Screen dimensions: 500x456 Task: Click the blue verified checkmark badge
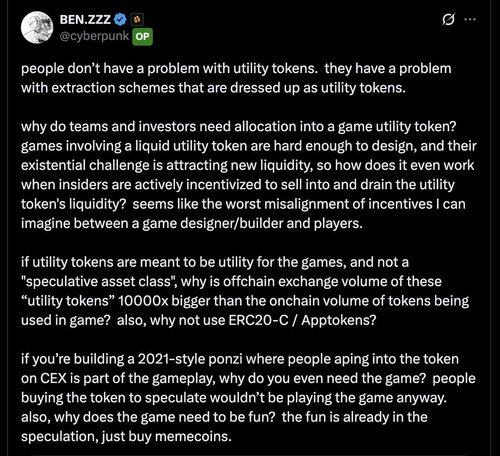[x=120, y=20]
